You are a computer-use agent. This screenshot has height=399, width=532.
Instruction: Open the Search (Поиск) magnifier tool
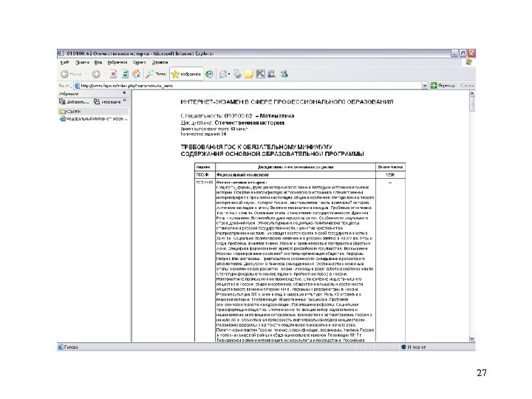click(155, 74)
